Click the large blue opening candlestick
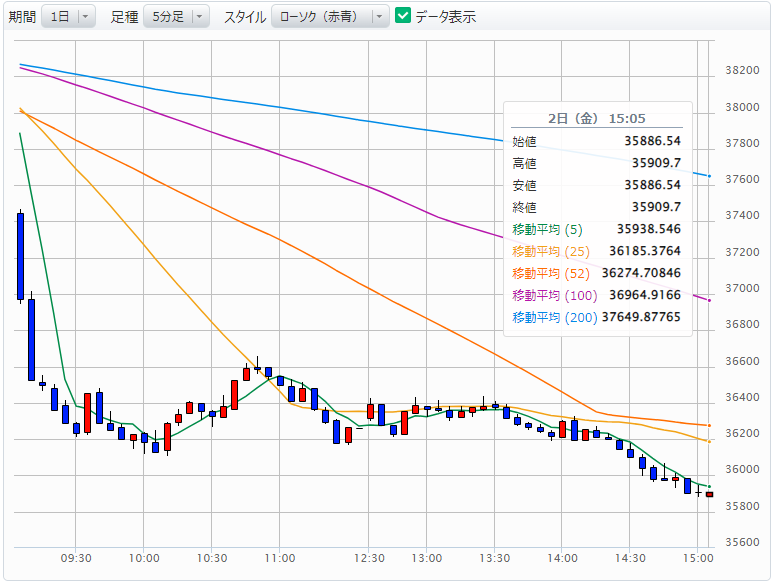Image resolution: width=773 pixels, height=587 pixels. (20, 256)
